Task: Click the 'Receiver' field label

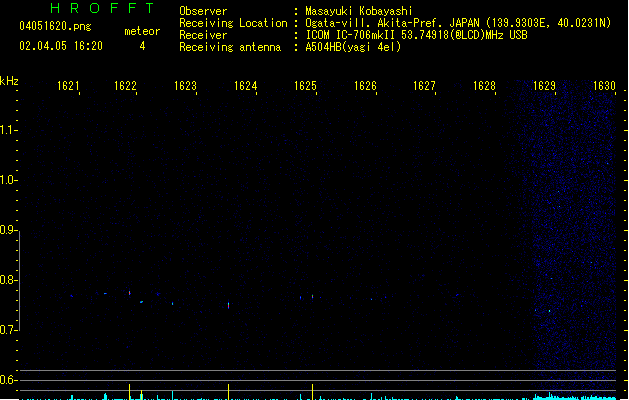Action: [x=203, y=35]
